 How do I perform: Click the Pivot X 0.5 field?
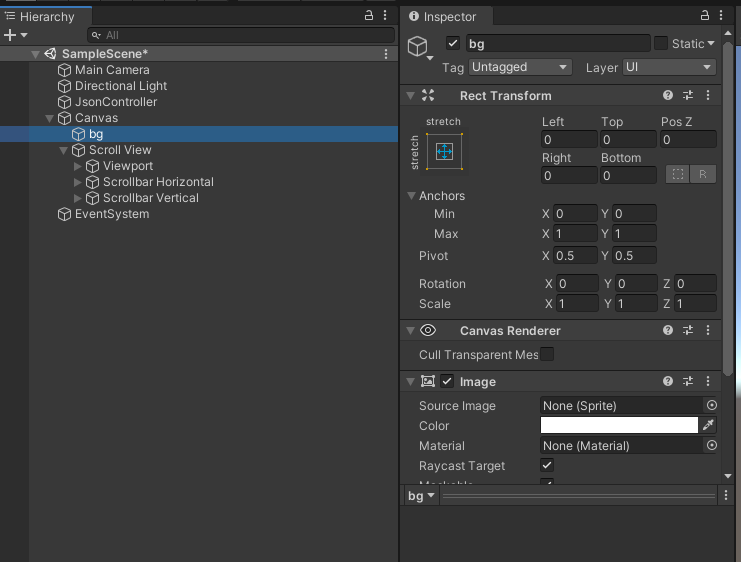[577, 256]
